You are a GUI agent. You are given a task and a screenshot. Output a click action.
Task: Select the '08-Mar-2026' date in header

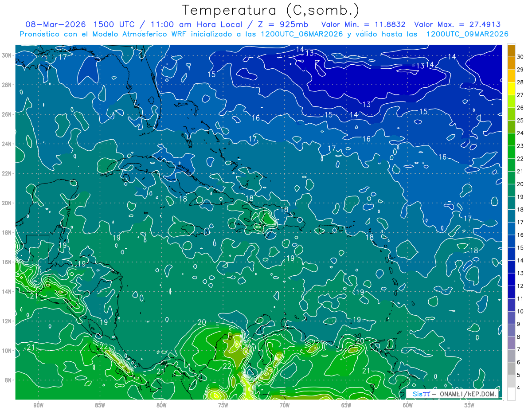point(55,24)
